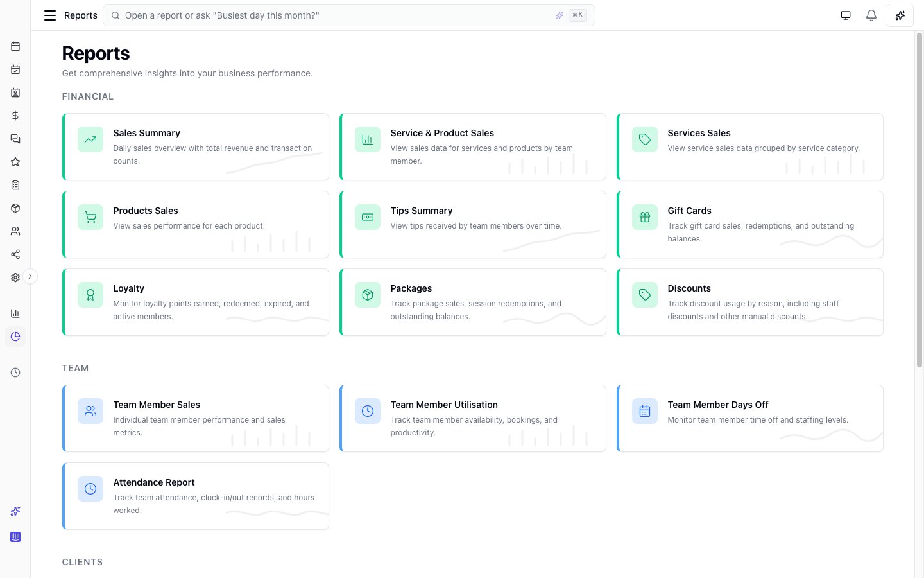Open the Sales Summary report card
Viewport: 924px width, 578px height.
click(x=196, y=147)
